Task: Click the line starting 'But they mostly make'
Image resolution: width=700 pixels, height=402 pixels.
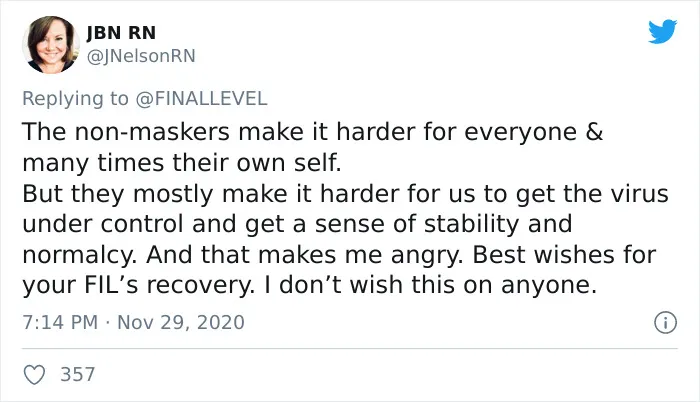Action: (x=345, y=194)
